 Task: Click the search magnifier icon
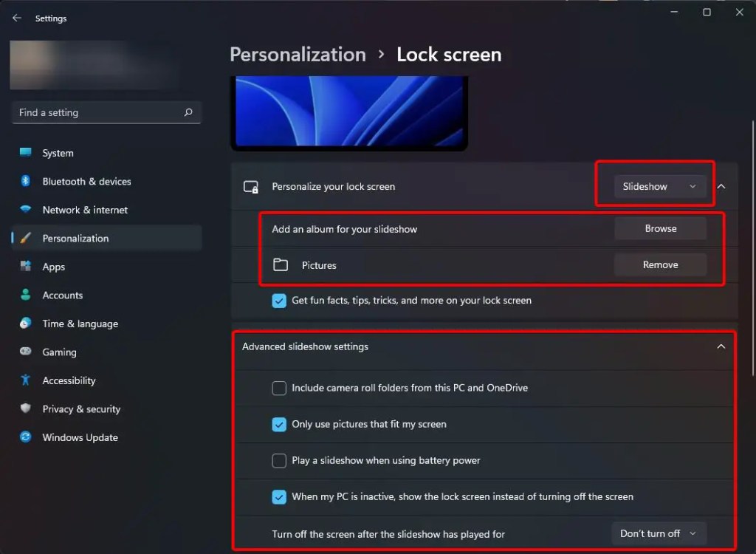click(x=188, y=112)
